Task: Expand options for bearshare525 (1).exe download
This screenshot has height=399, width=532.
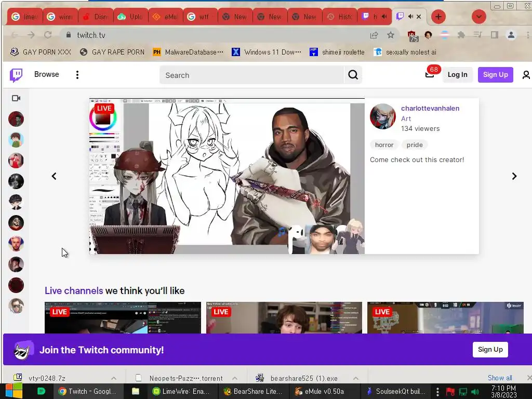Action: click(356, 378)
